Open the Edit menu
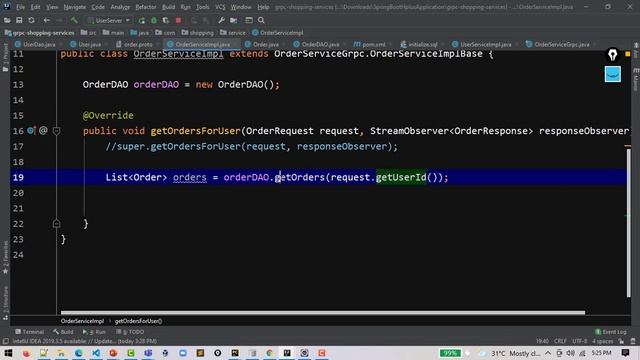This screenshot has height=360, width=640. [x=36, y=7]
